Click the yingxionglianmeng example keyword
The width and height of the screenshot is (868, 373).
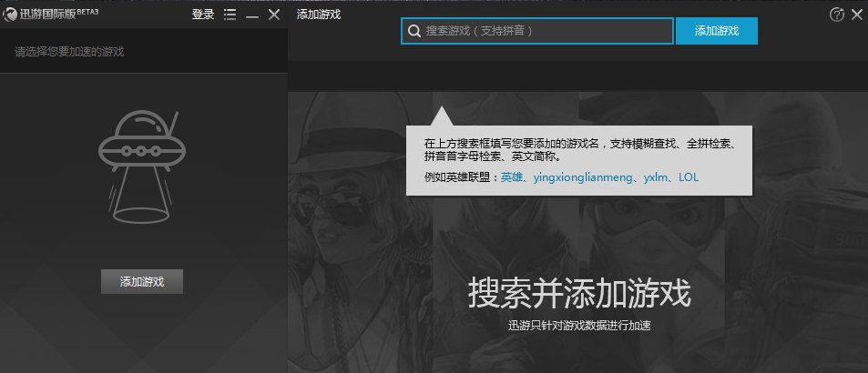(x=582, y=177)
